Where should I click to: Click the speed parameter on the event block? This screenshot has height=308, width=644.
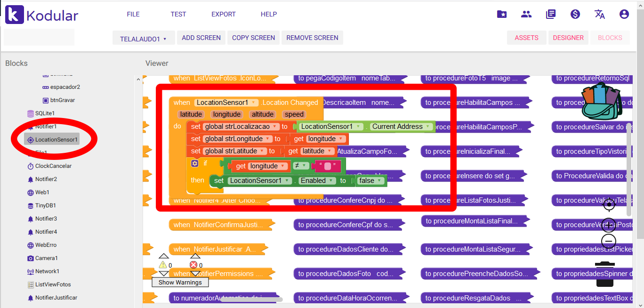pyautogui.click(x=294, y=114)
